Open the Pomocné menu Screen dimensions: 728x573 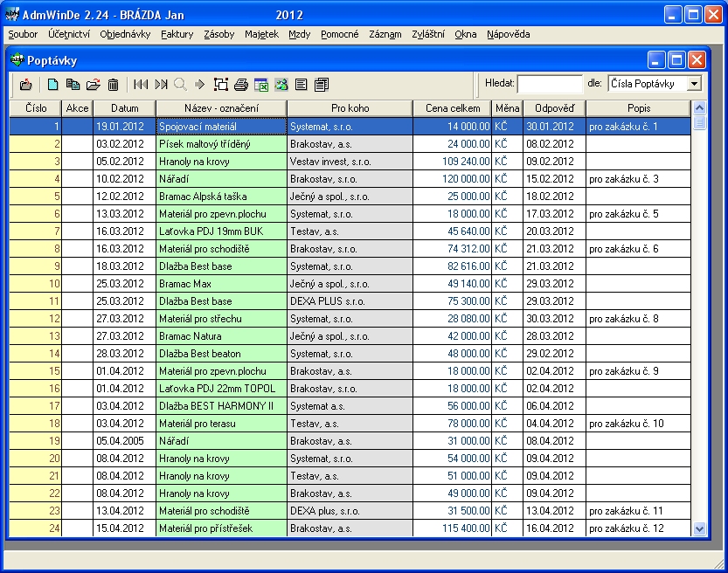[340, 34]
